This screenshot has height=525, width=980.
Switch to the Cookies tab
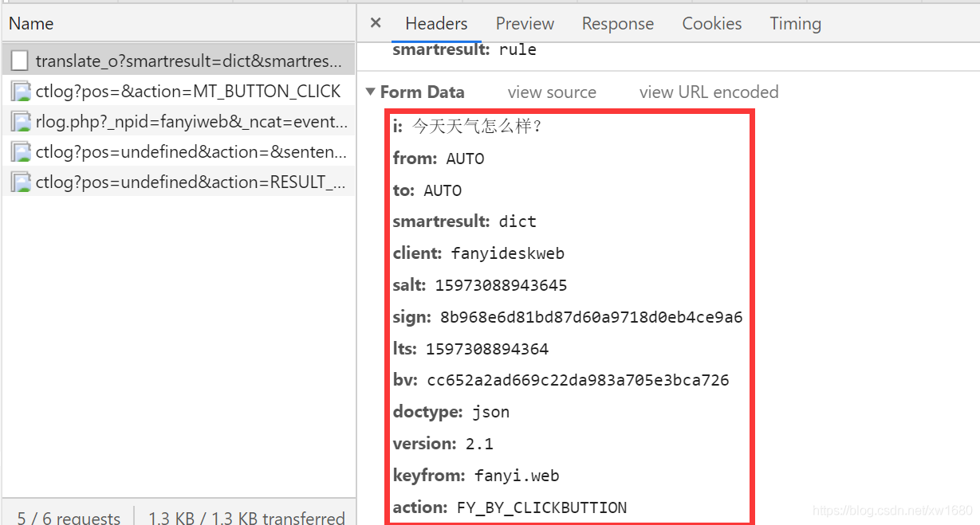coord(711,23)
